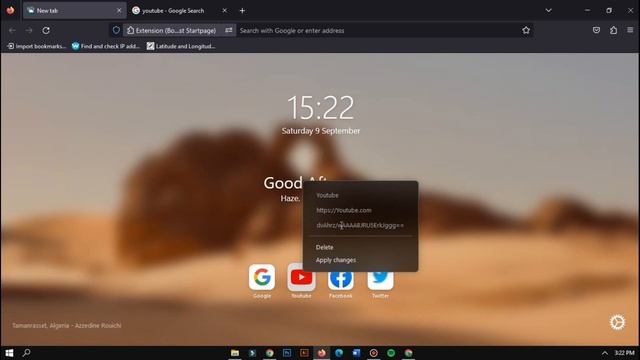Open the Youtube shortcut tile
This screenshot has height=360, width=640.
pos(301,277)
